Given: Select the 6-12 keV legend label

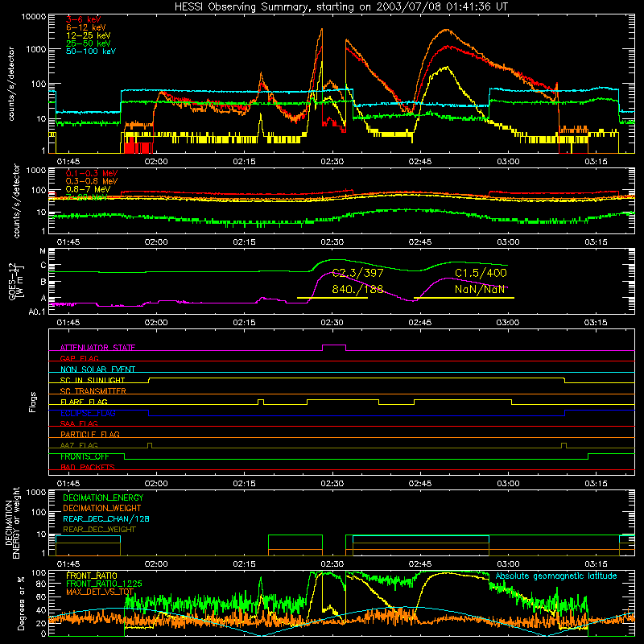Looking at the screenshot, I should click(x=86, y=27).
